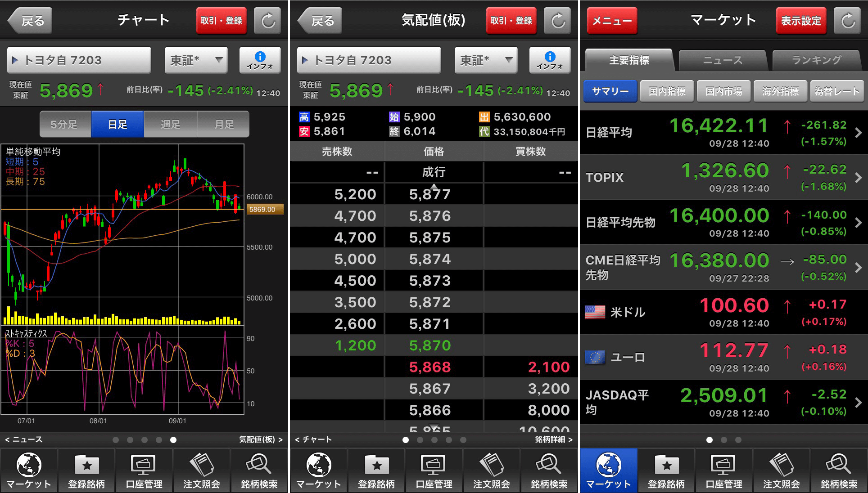Select the 月足 monthly chart interval

(223, 124)
